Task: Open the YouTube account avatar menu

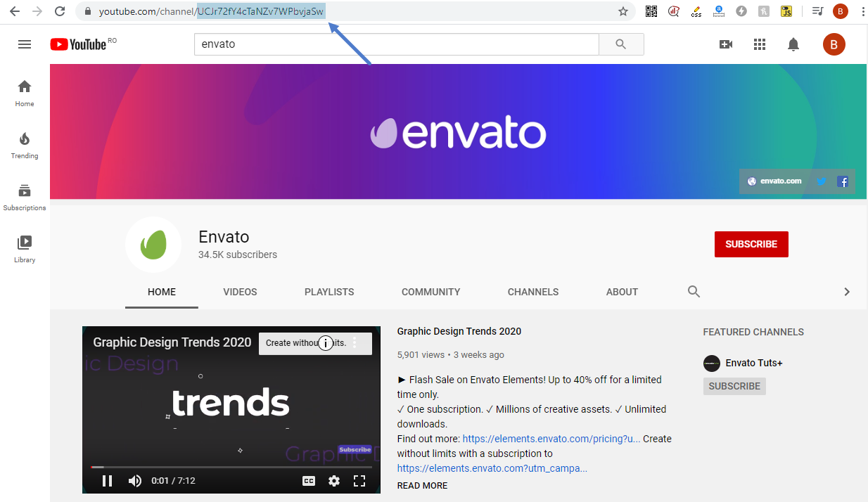Action: tap(834, 44)
